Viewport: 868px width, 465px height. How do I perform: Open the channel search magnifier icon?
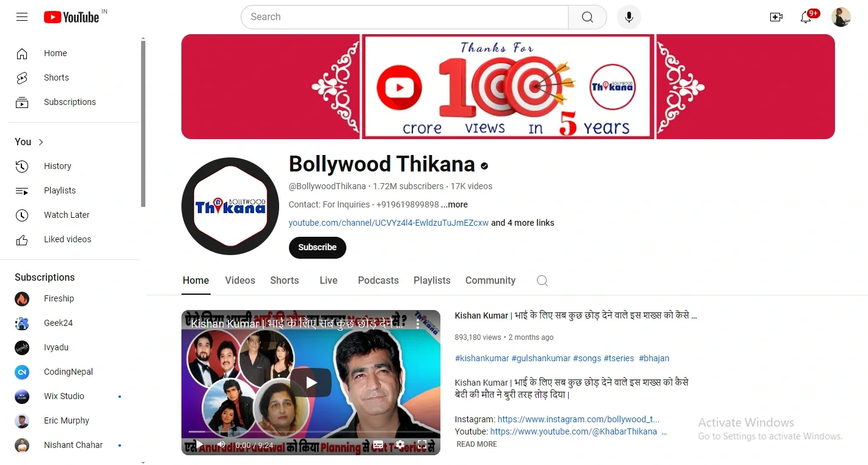pos(542,281)
